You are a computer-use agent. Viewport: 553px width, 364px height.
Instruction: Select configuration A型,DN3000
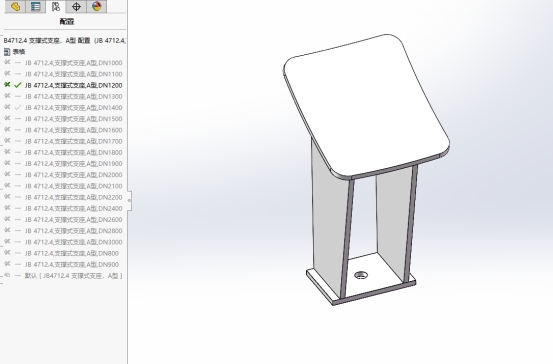tap(74, 242)
